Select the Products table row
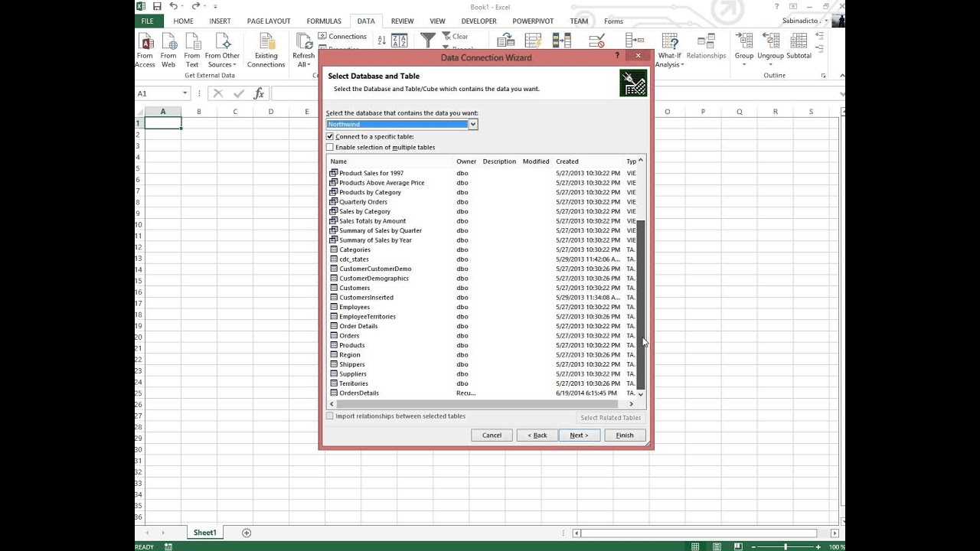This screenshot has height=551, width=980. tap(482, 345)
